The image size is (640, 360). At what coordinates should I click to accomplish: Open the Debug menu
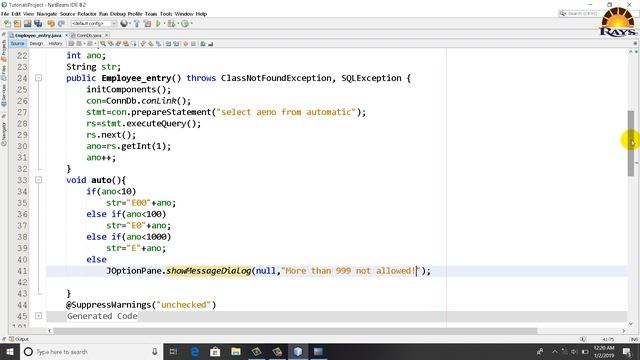pyautogui.click(x=118, y=14)
